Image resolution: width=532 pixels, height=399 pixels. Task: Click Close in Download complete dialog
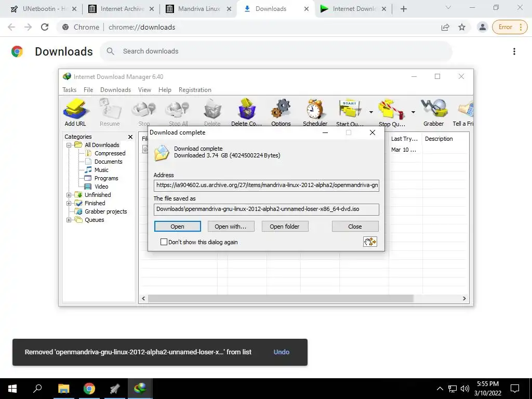tap(355, 227)
